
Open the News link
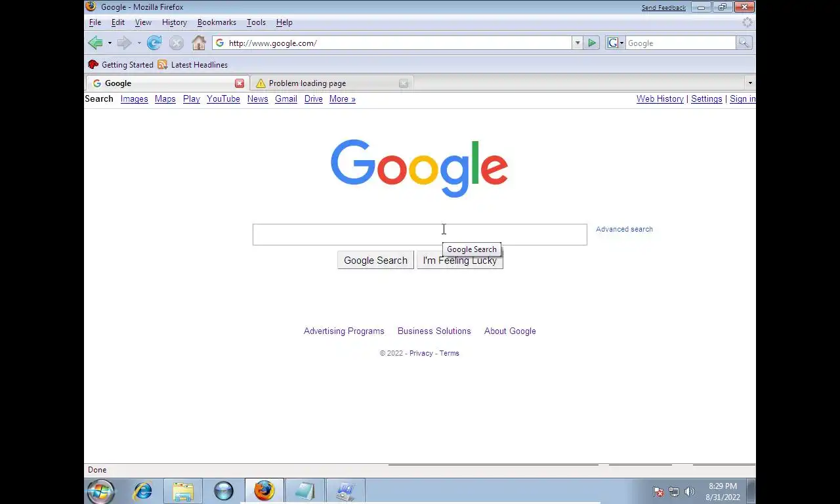pyautogui.click(x=257, y=99)
